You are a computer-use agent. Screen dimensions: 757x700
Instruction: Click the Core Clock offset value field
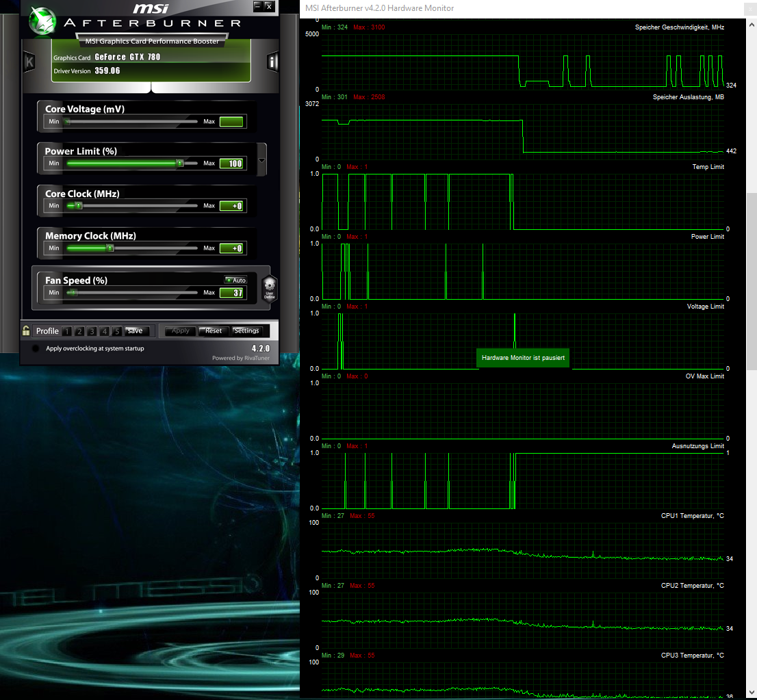pos(231,206)
